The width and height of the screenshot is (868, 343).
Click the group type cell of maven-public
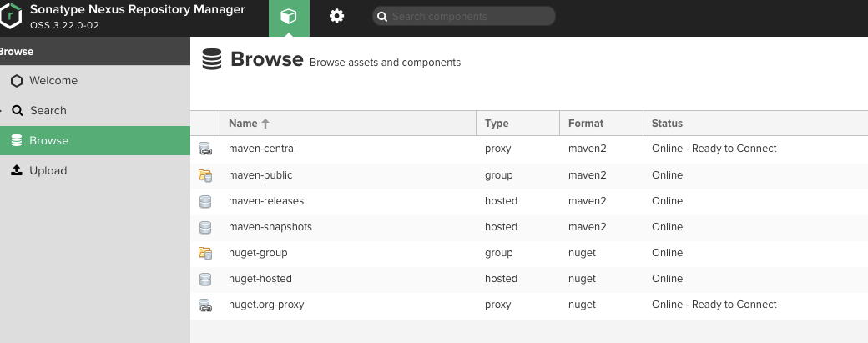[499, 174]
